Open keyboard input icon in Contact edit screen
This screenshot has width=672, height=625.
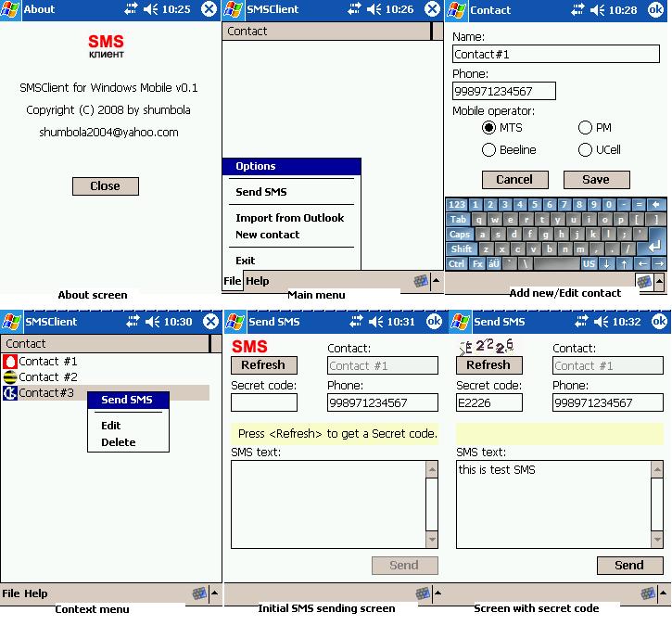pos(644,282)
